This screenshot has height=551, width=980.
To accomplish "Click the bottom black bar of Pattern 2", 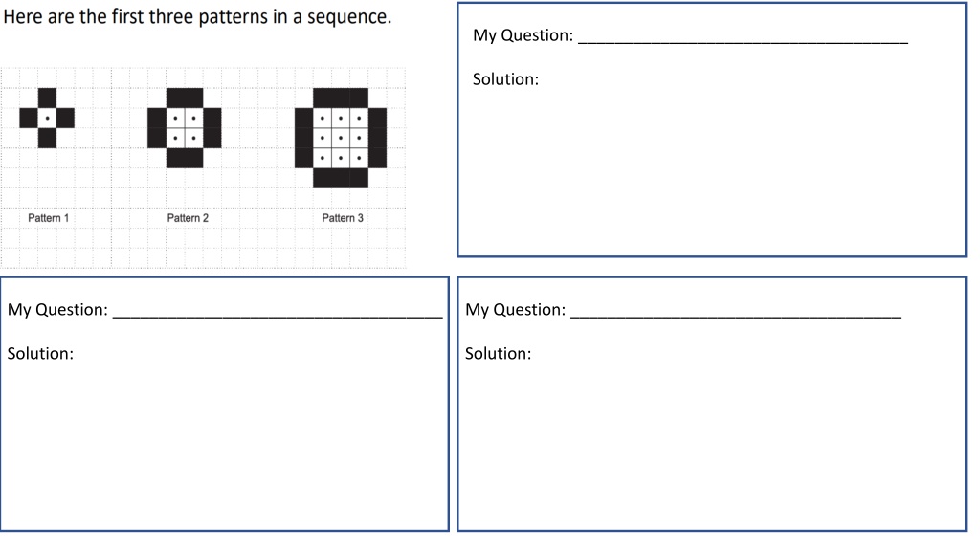I will pyautogui.click(x=185, y=158).
